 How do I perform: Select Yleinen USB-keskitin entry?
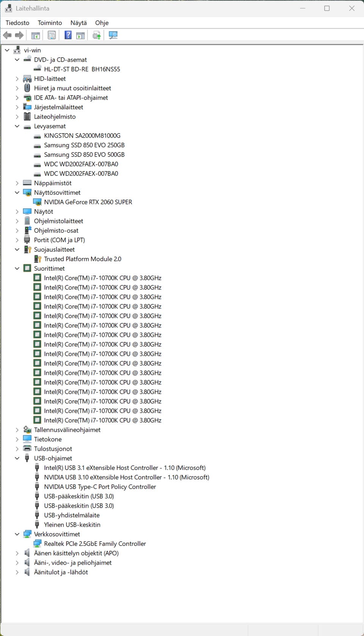point(72,525)
